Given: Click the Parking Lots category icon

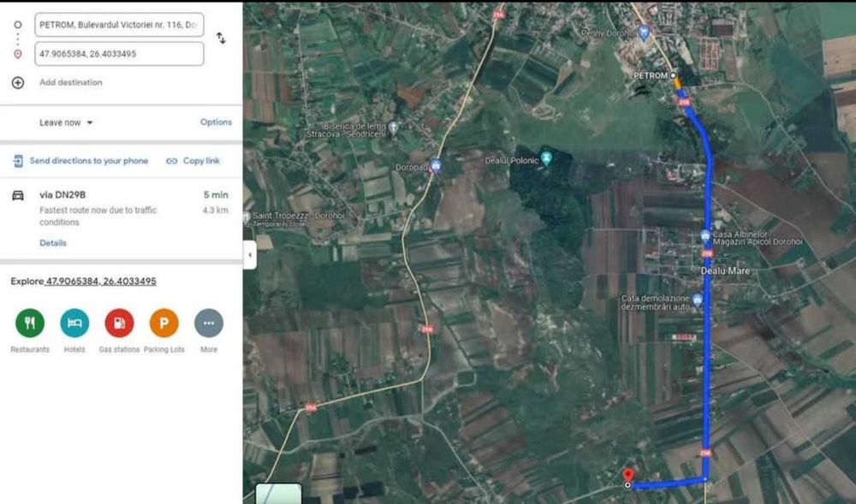Looking at the screenshot, I should pos(163,323).
